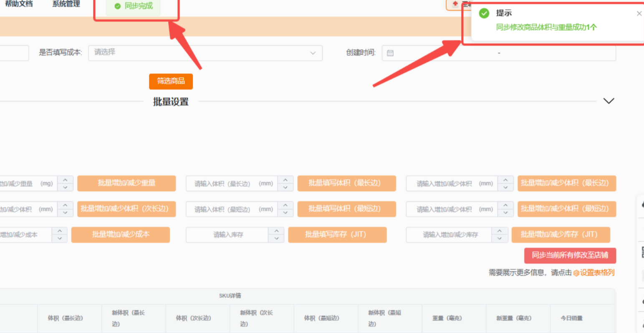Click the calendar icon in 创建时间 field

tap(390, 53)
